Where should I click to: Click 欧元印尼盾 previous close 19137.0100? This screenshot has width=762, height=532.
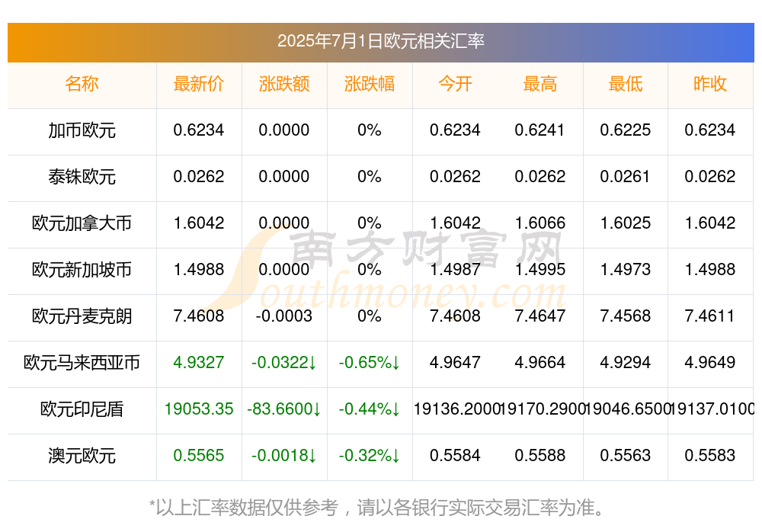712,409
